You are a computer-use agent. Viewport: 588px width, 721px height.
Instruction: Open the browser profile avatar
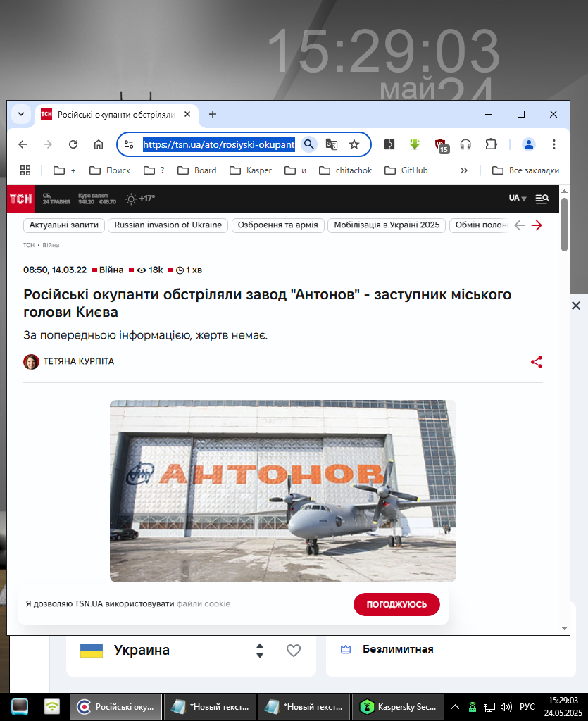tap(529, 144)
